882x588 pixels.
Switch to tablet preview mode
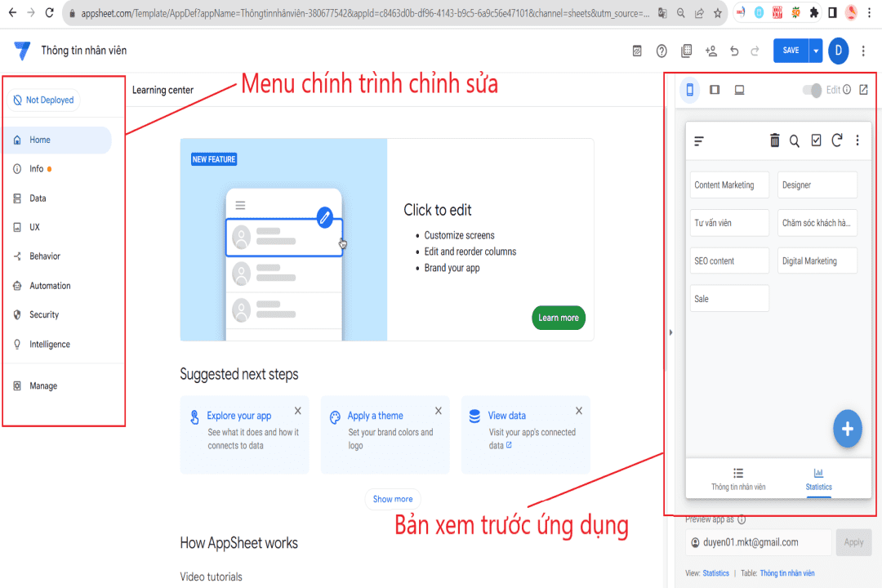pyautogui.click(x=715, y=90)
